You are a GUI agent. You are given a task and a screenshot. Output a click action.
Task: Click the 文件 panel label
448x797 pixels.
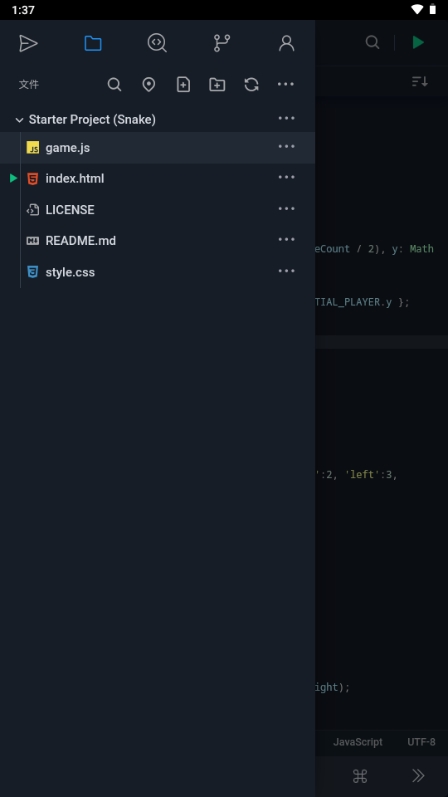tap(29, 85)
